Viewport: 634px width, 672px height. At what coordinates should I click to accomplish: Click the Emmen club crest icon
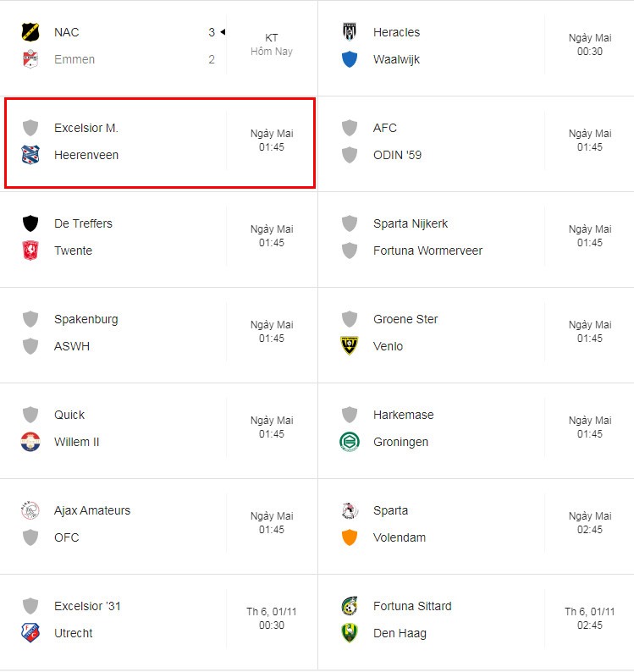pos(30,59)
